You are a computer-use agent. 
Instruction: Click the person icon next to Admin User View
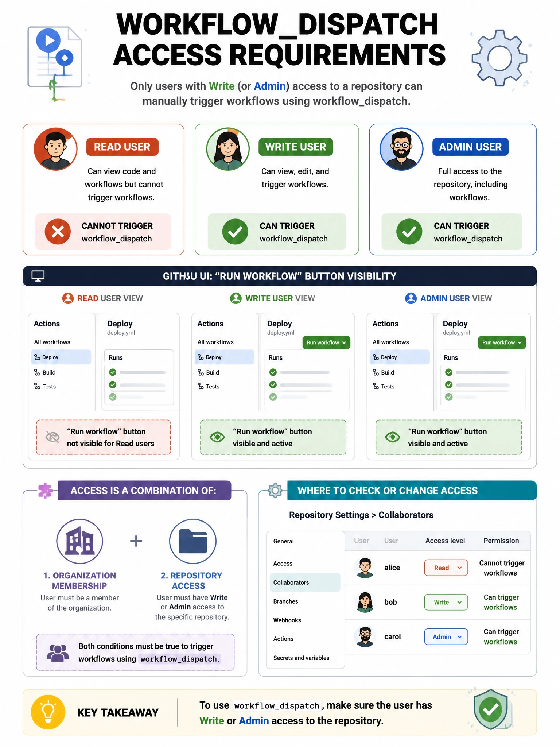tap(411, 298)
